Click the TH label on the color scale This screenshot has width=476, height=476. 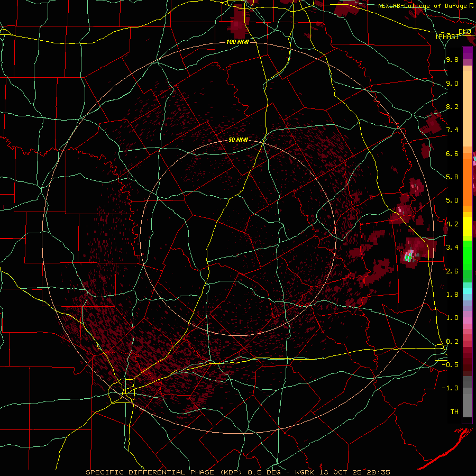point(454,412)
